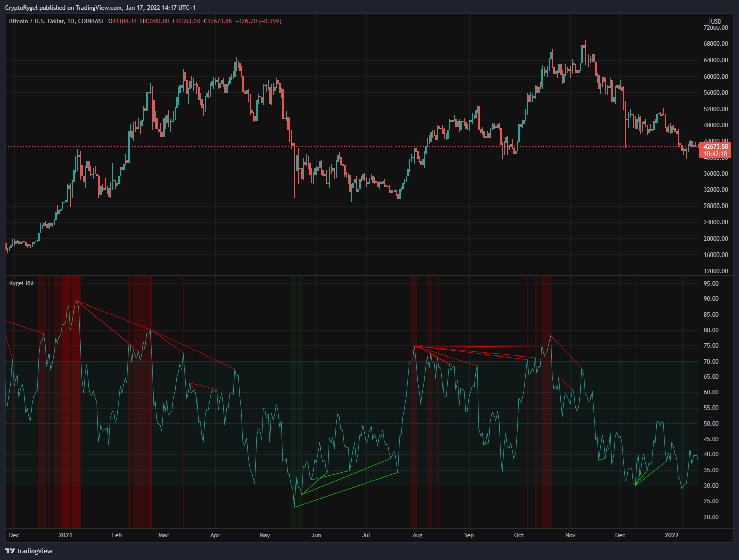Click the TradingView logo at bottom
Image resolution: width=739 pixels, height=560 pixels.
pos(29,551)
